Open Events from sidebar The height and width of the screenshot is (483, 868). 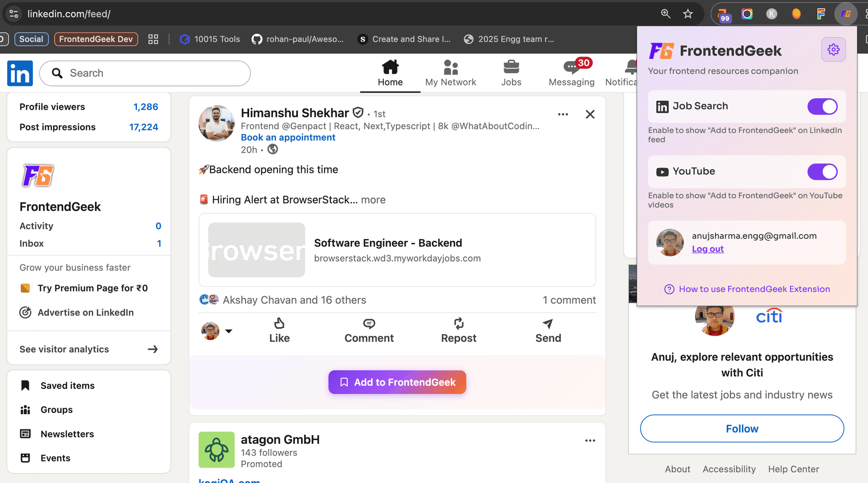pos(45,458)
